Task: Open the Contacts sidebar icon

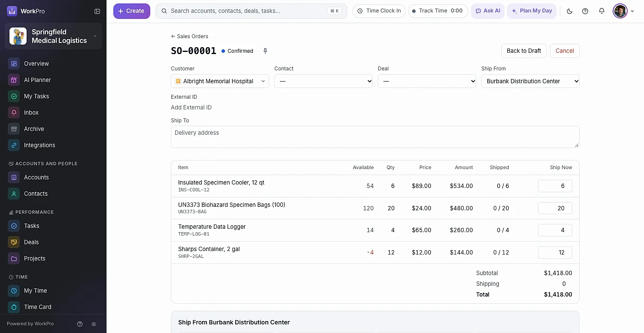Action: [x=14, y=194]
